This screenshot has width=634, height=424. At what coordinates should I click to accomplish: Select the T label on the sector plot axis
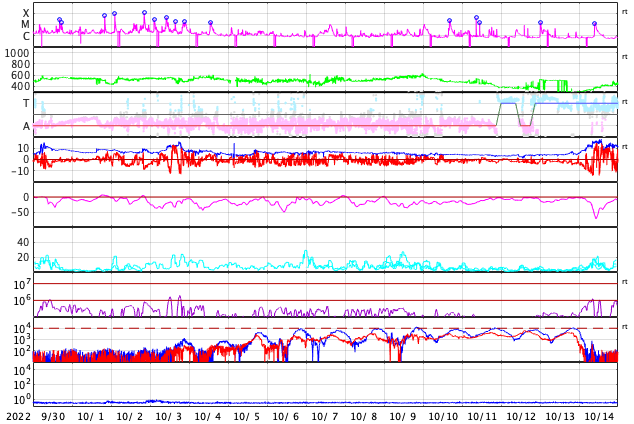25,103
